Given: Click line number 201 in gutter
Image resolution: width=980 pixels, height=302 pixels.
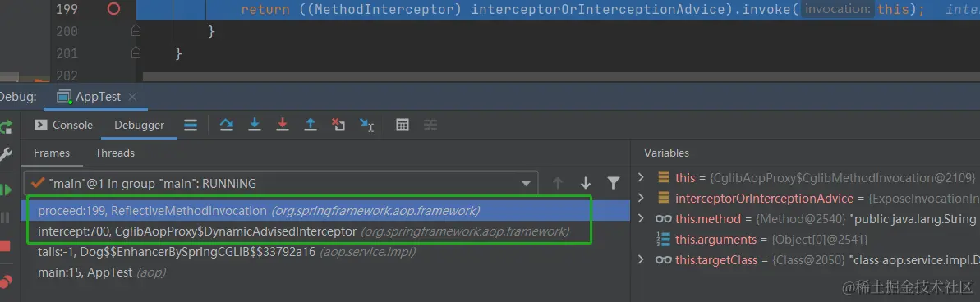Looking at the screenshot, I should tap(67, 54).
